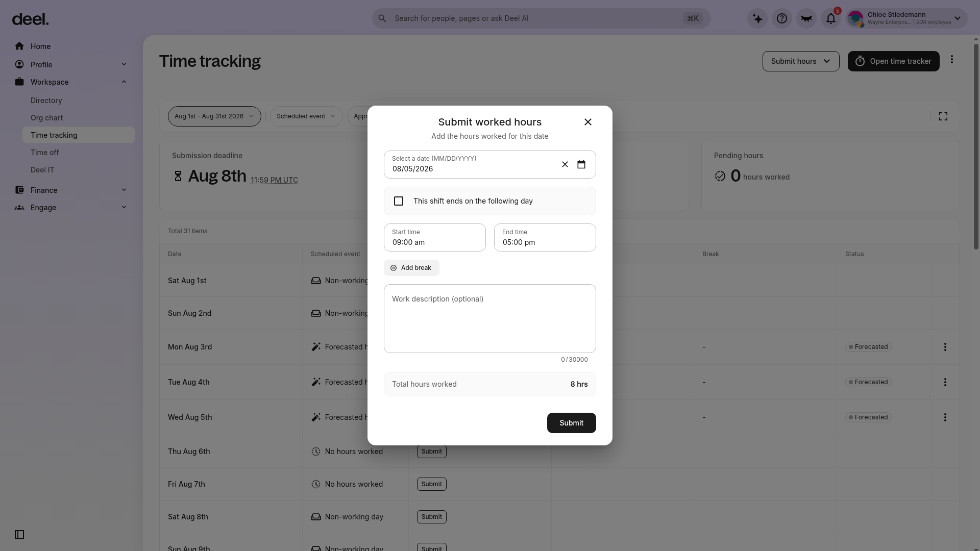The height and width of the screenshot is (551, 980).
Task: Open three-dot menu for Mon Aug 3rd
Action: [x=945, y=347]
